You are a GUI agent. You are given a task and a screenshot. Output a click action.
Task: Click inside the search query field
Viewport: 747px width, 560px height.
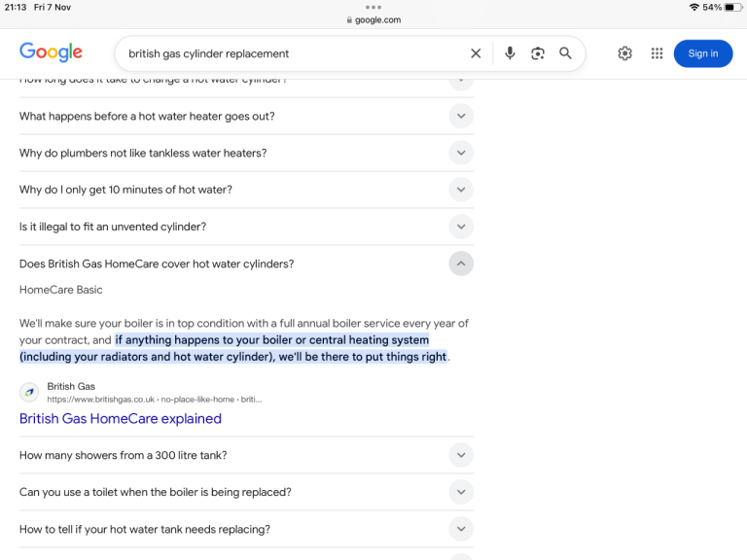pyautogui.click(x=292, y=53)
